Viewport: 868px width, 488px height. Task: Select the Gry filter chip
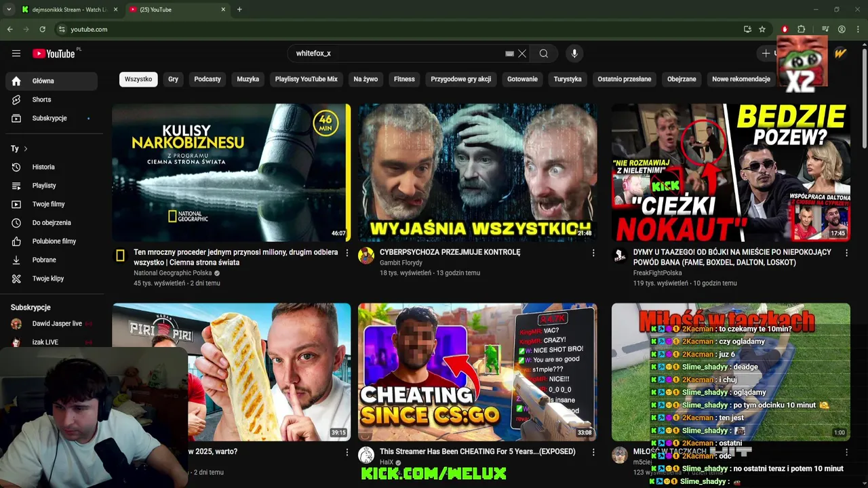pos(174,79)
